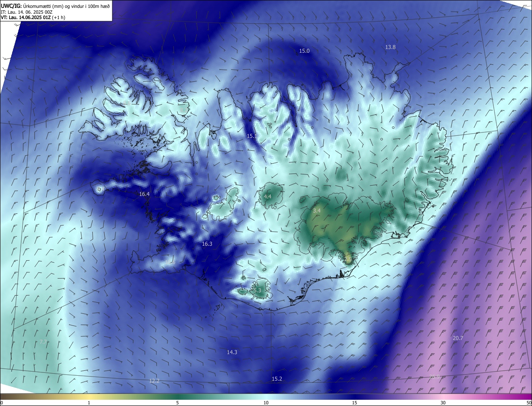Click the 4.4 value on the glacier
The width and height of the screenshot is (532, 406).
coord(268,196)
